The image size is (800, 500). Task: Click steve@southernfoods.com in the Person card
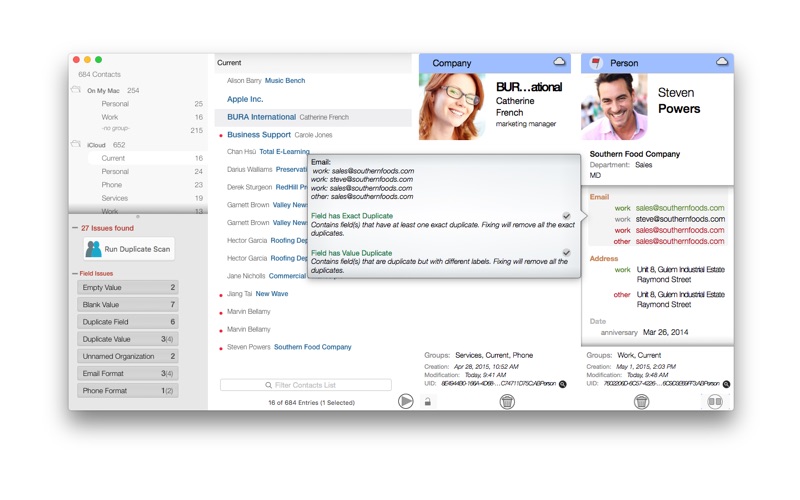680,219
